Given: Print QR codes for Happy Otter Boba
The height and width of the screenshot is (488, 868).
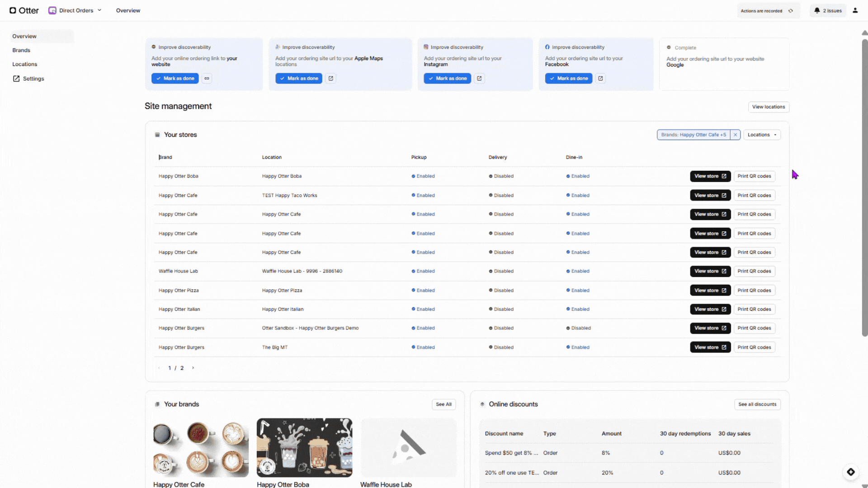Looking at the screenshot, I should click(754, 176).
